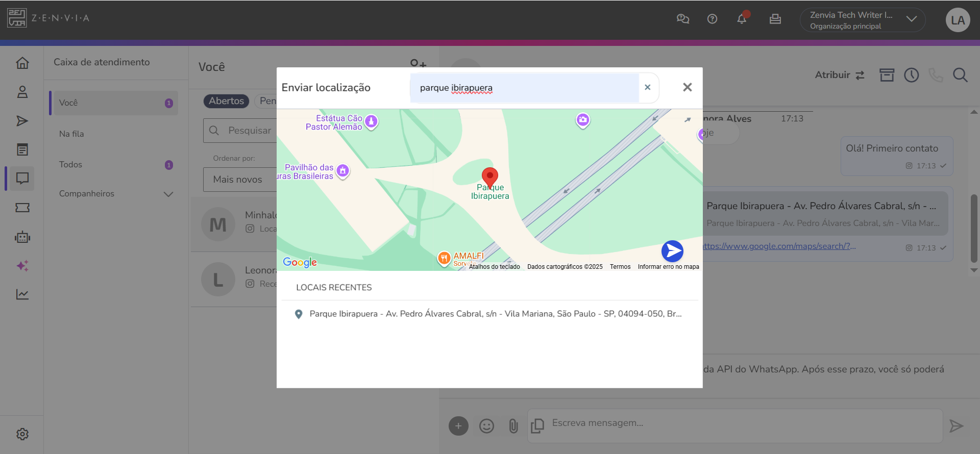980x454 pixels.
Task: Click the Google logo on map
Action: 300,262
